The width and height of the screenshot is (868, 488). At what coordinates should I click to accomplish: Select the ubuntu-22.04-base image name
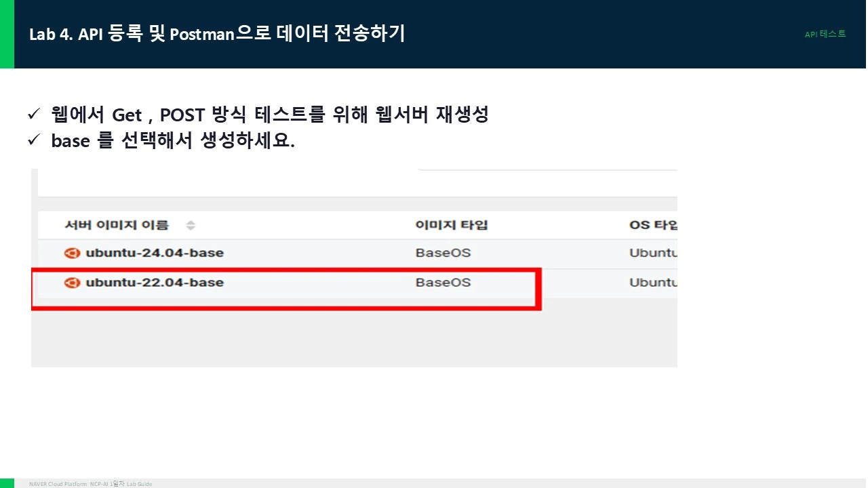pos(155,283)
